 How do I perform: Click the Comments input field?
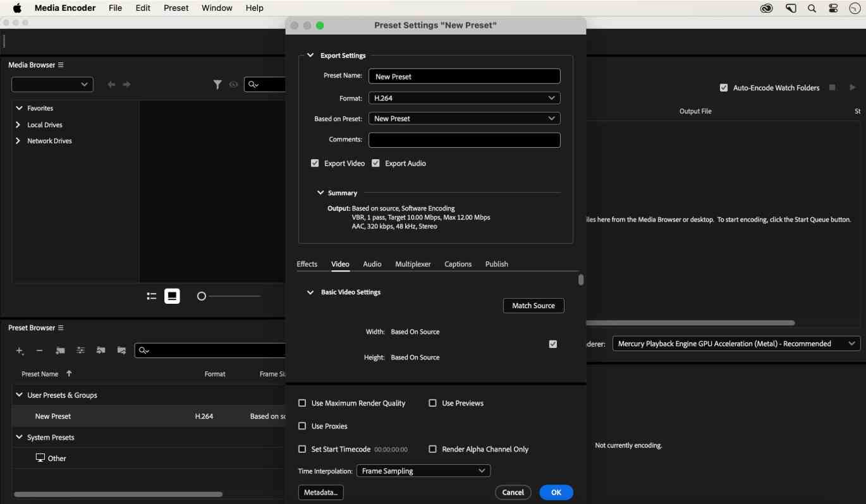click(x=464, y=140)
